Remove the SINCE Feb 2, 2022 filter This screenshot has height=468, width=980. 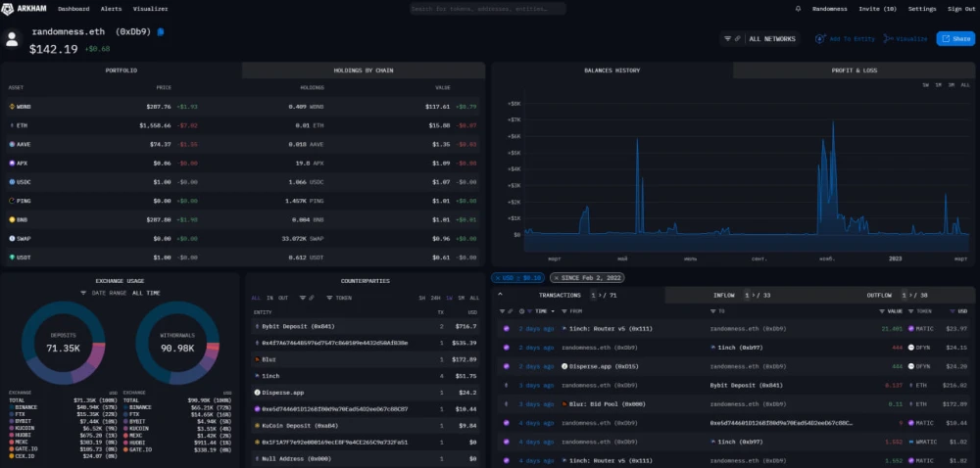(x=555, y=278)
